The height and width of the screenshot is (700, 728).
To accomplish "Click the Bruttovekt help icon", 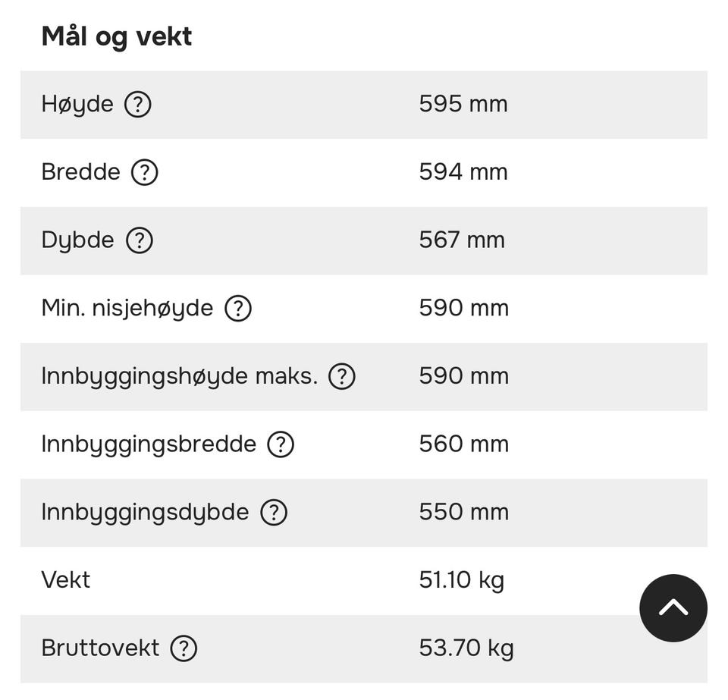I will (x=184, y=648).
